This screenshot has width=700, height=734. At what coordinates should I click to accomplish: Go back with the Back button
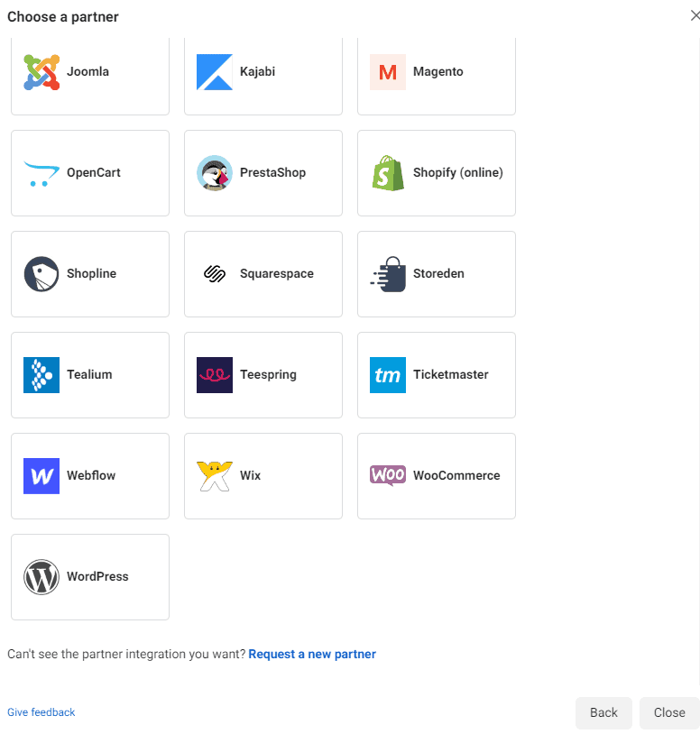[603, 712]
